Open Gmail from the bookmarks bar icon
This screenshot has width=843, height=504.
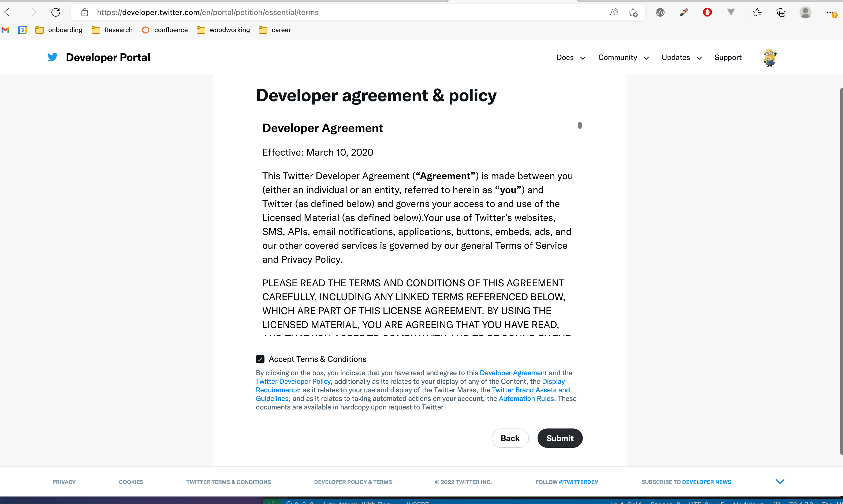[x=5, y=30]
